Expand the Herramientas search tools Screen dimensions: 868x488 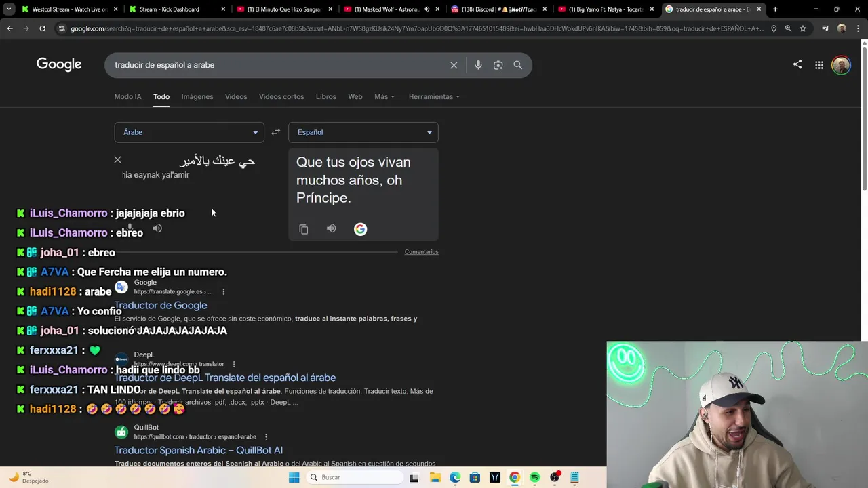(434, 96)
